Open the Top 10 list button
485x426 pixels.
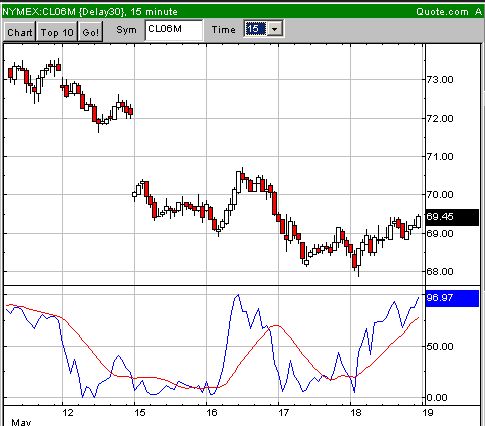(x=57, y=32)
